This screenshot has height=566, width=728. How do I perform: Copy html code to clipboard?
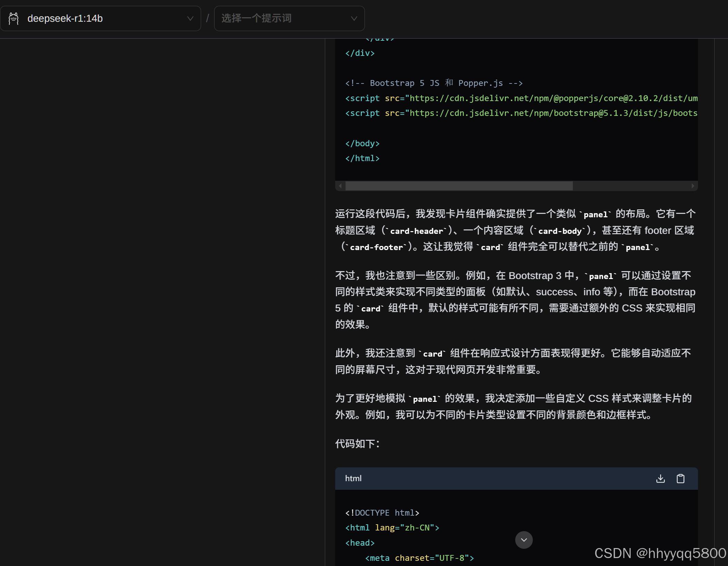pyautogui.click(x=680, y=479)
